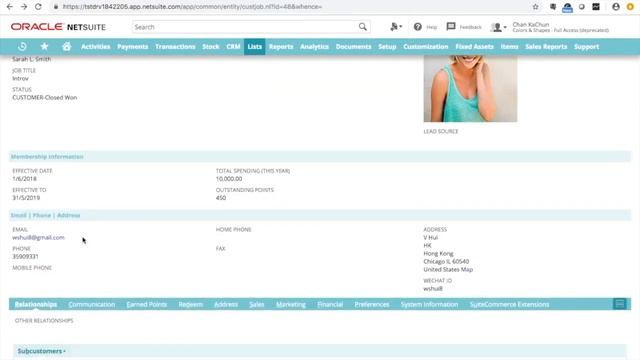
Task: Switch to the Relationships subtab
Action: [x=36, y=304]
